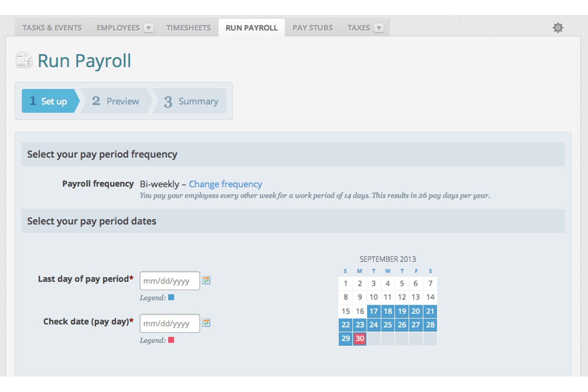Choose September 22 in the calendar
The width and height of the screenshot is (588, 392).
[x=346, y=325]
